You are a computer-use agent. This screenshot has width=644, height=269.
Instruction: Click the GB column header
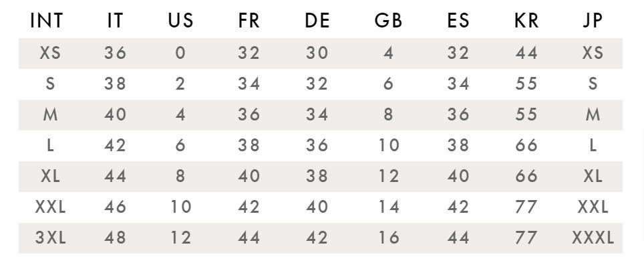click(x=388, y=20)
